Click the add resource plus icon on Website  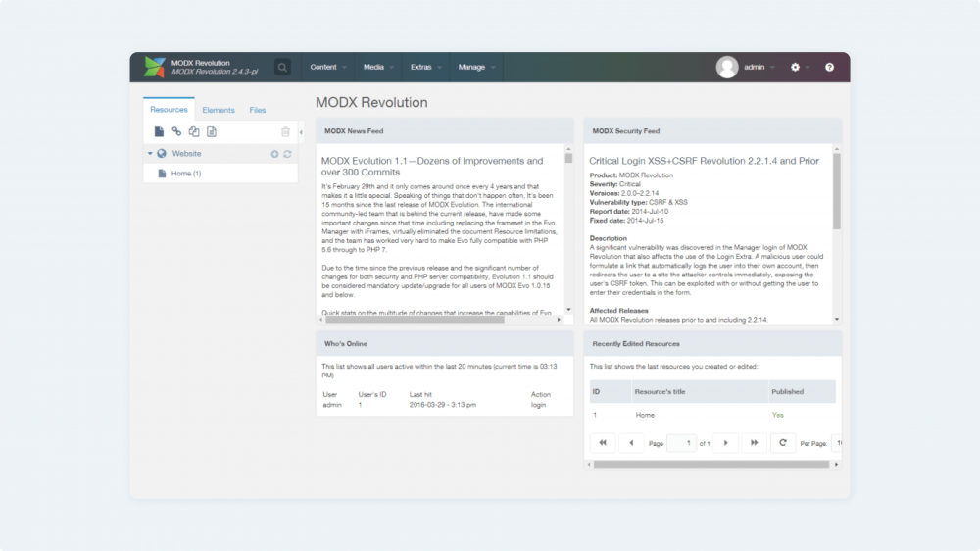click(x=274, y=154)
